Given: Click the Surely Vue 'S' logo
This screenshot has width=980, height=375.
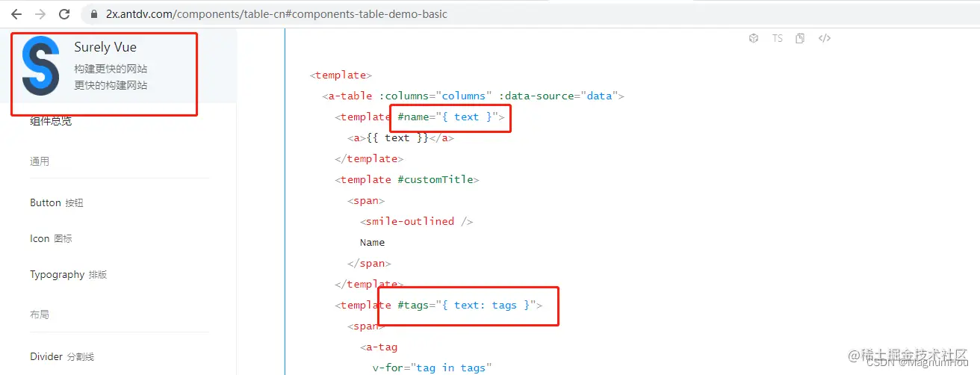Looking at the screenshot, I should (40, 66).
